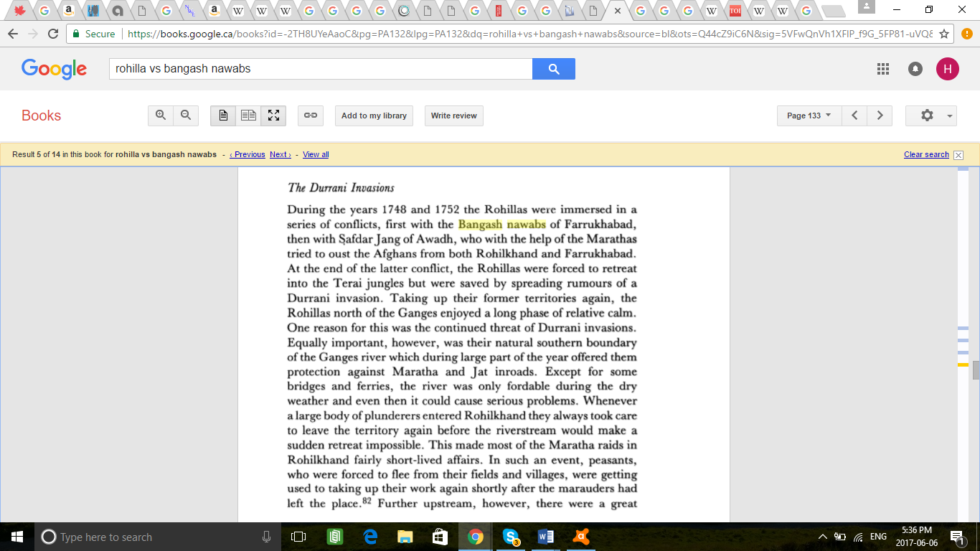Click the View all results link

click(316, 154)
